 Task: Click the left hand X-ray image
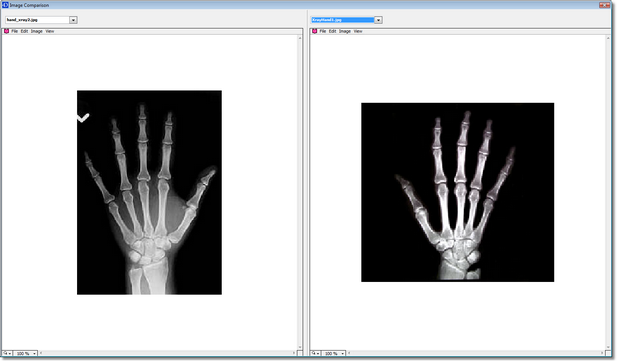point(149,192)
